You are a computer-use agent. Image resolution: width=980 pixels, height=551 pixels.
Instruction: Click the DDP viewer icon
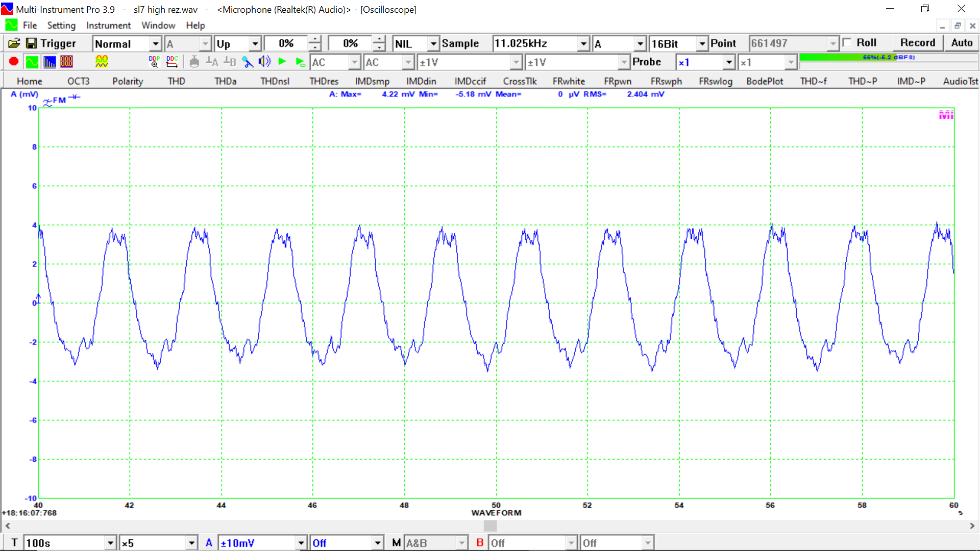(154, 62)
